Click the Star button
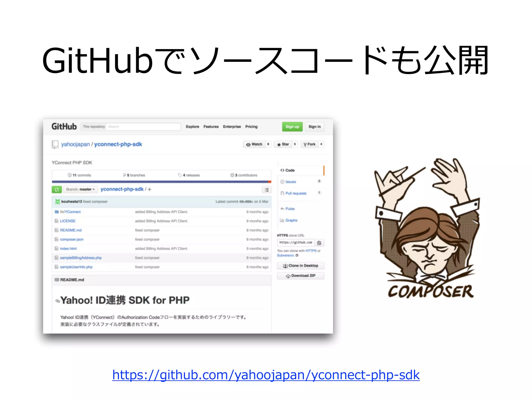The width and height of the screenshot is (532, 399). (x=283, y=144)
